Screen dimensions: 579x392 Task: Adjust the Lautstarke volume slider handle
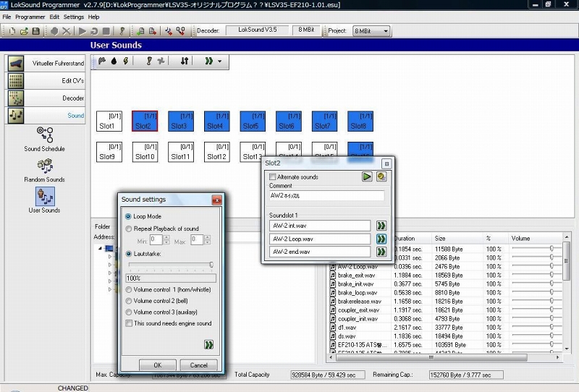point(211,265)
